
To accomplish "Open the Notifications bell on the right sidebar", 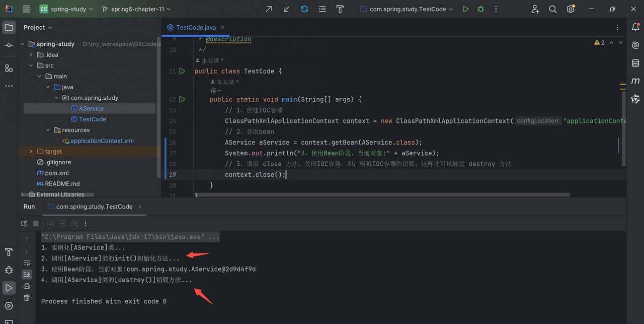I will pyautogui.click(x=635, y=27).
